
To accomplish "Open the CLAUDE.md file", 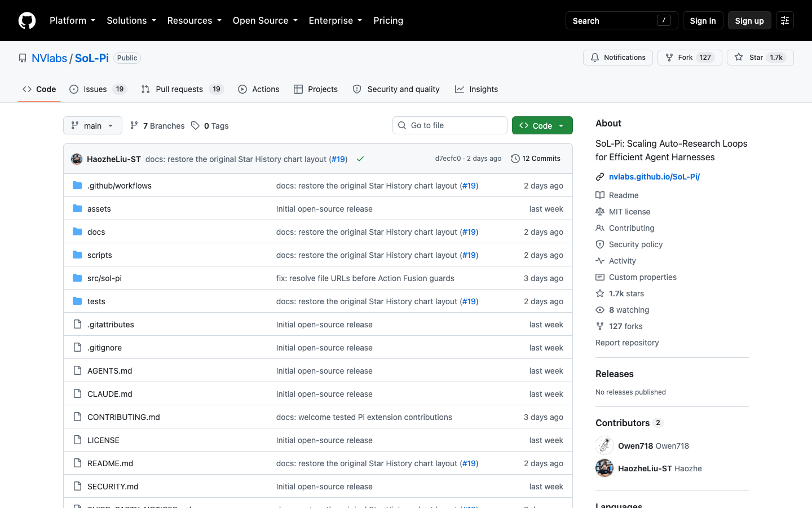I will coord(110,394).
